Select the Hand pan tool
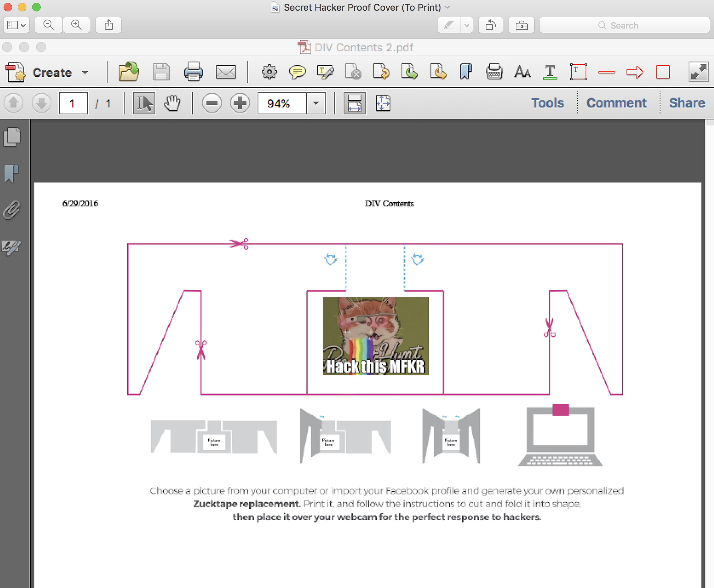 (x=172, y=103)
